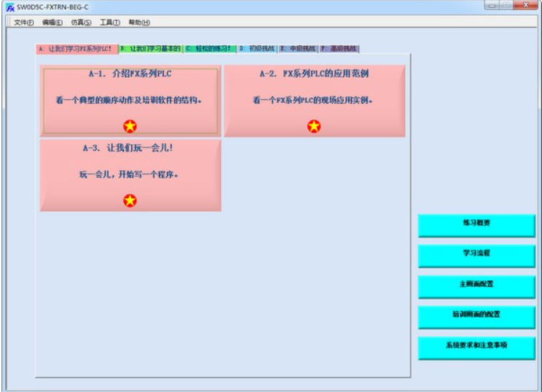Viewport: 542px width, 392px height.
Task: Open the 文件(F) menu
Action: [x=24, y=22]
